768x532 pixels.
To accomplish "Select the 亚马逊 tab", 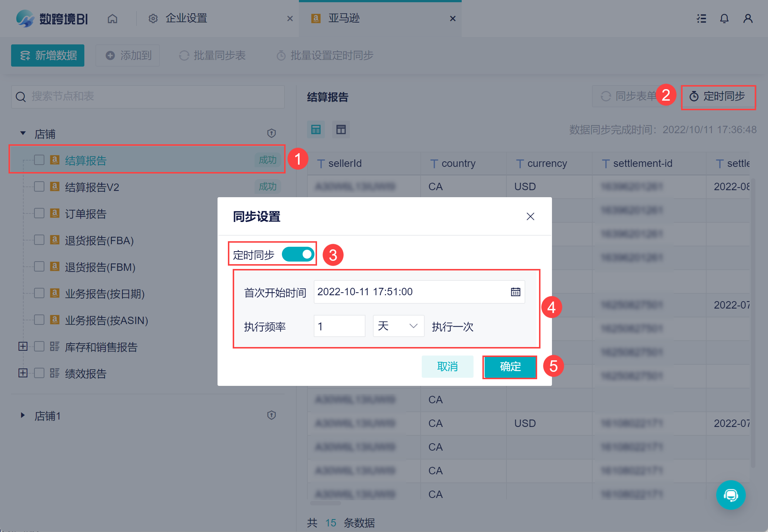I will [x=344, y=18].
